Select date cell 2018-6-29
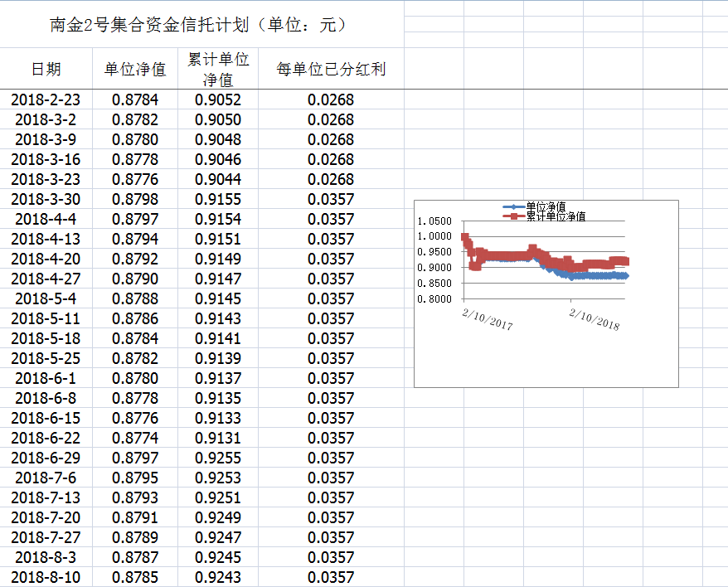Screen dimensions: 728x587 pos(46,458)
